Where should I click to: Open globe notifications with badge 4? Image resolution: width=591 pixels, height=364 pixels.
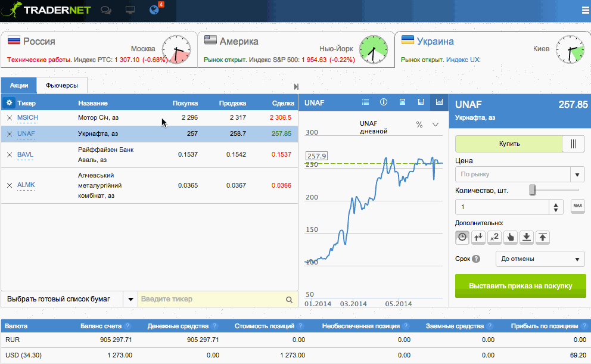coord(155,9)
